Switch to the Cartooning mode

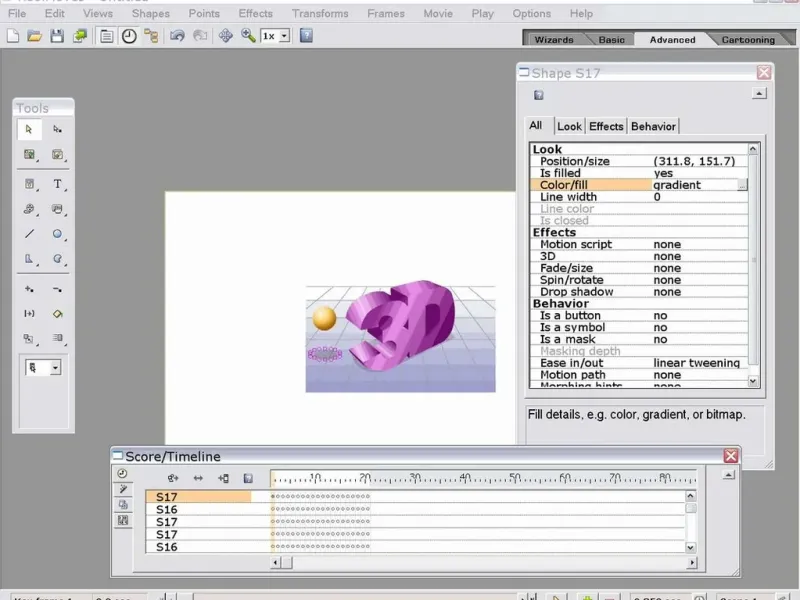[x=748, y=40]
